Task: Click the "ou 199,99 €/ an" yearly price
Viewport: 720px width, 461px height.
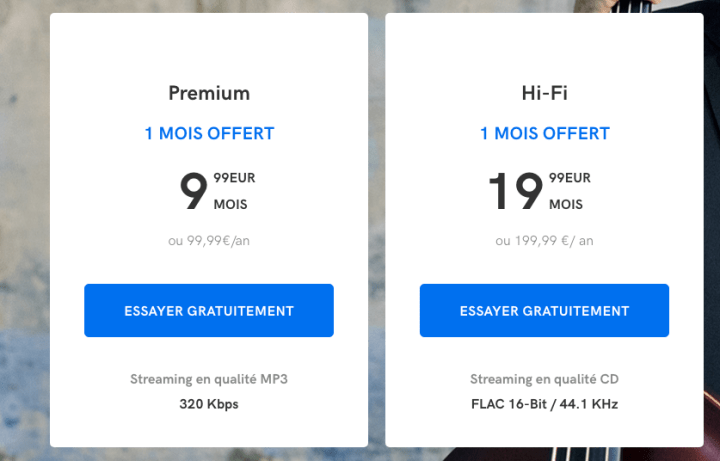Action: coord(544,240)
